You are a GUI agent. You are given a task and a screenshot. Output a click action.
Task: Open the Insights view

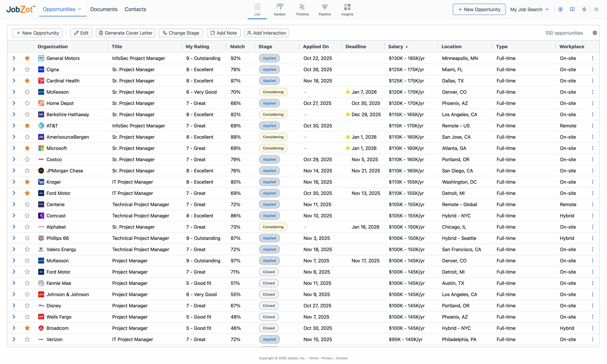(347, 10)
